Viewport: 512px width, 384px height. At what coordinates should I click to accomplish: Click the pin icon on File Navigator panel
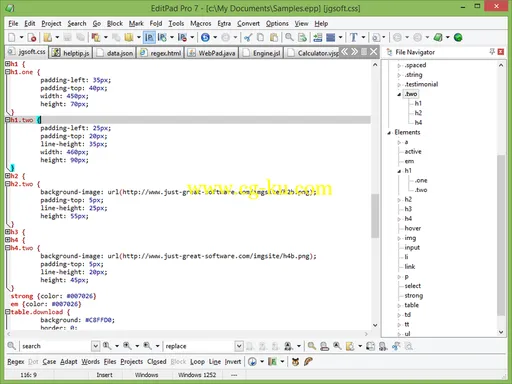[492, 52]
